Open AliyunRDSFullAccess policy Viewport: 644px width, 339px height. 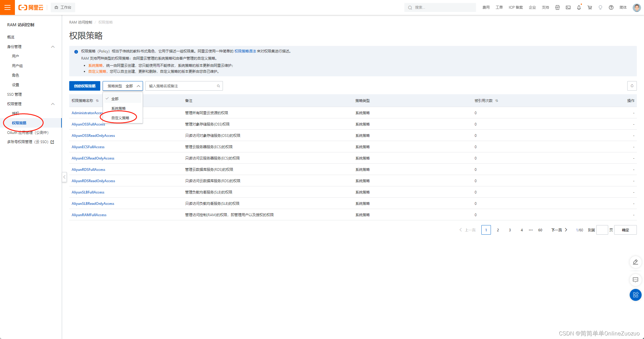click(x=88, y=170)
